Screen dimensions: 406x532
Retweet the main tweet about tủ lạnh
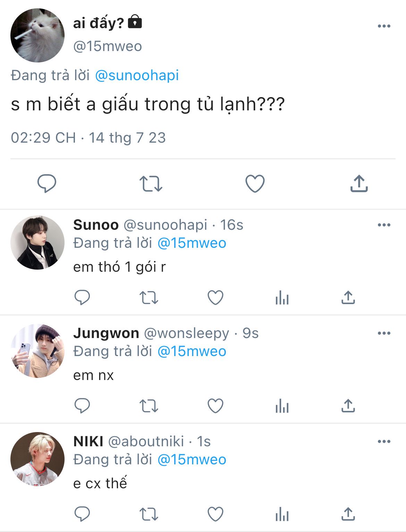click(151, 184)
